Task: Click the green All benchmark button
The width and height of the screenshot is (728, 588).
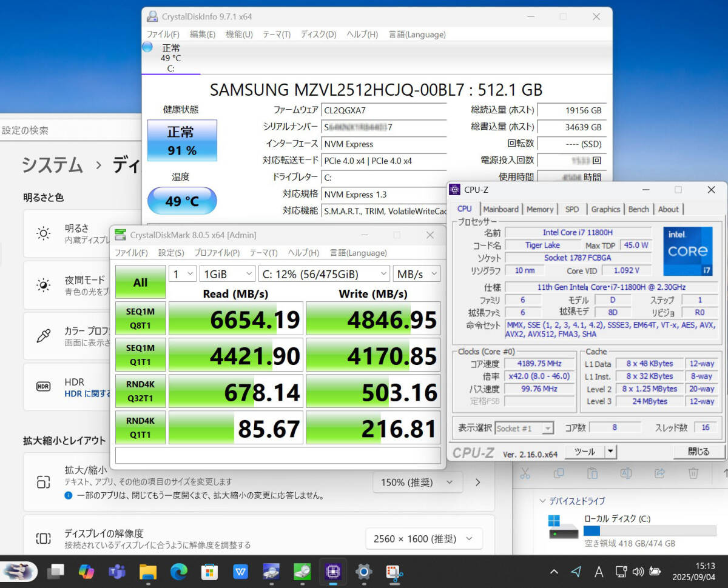Action: coord(140,282)
